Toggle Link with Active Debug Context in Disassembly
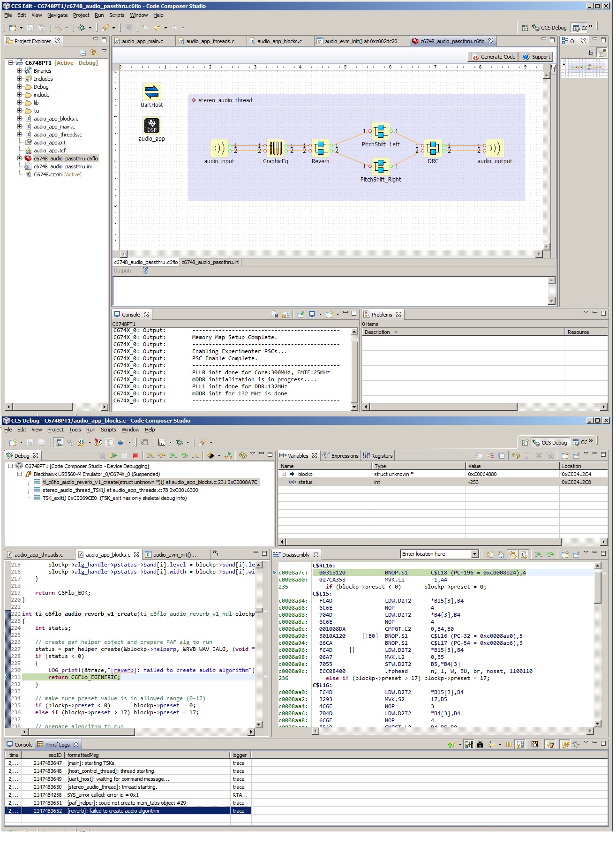This screenshot has width=616, height=846. 513,555
